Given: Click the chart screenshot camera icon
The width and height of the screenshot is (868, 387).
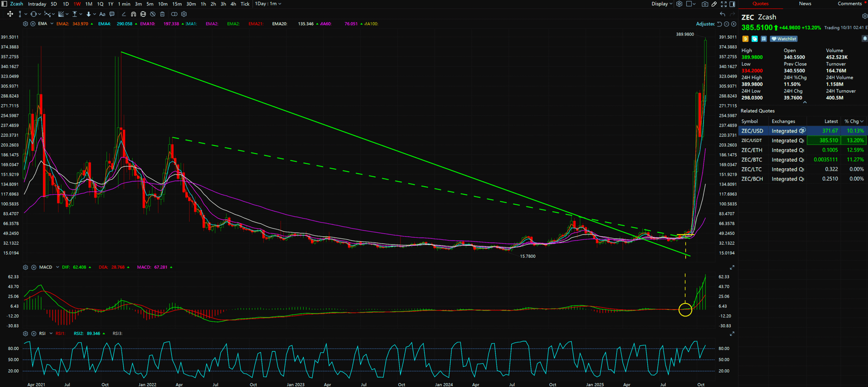Looking at the screenshot, I should click(x=704, y=4).
